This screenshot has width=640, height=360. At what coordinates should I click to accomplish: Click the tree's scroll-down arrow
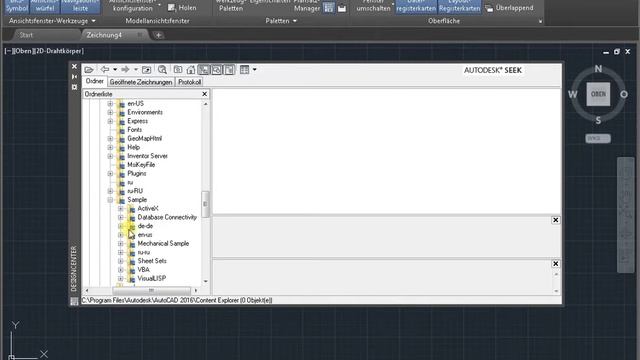pos(205,281)
